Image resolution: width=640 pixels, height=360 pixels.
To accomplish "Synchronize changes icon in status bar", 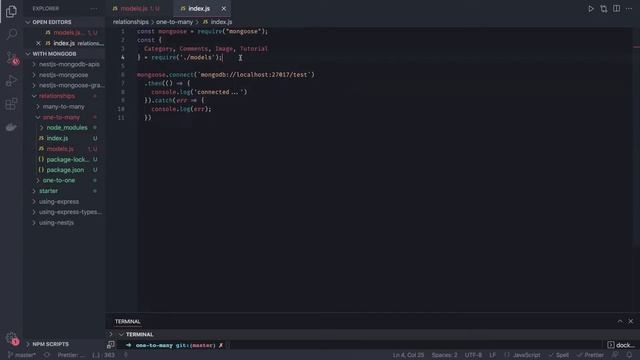I will click(x=47, y=355).
